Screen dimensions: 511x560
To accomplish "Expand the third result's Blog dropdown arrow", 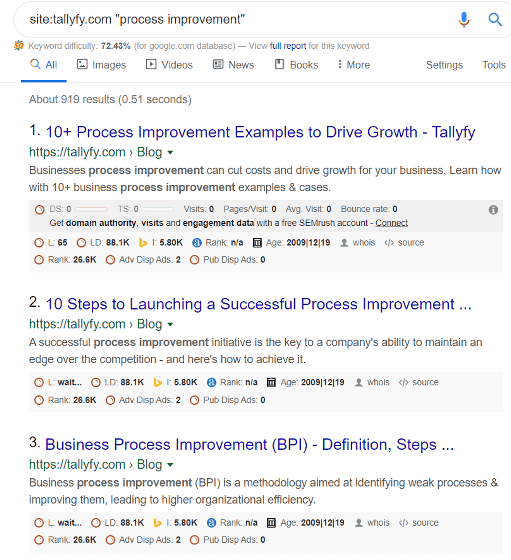I will coord(170,465).
